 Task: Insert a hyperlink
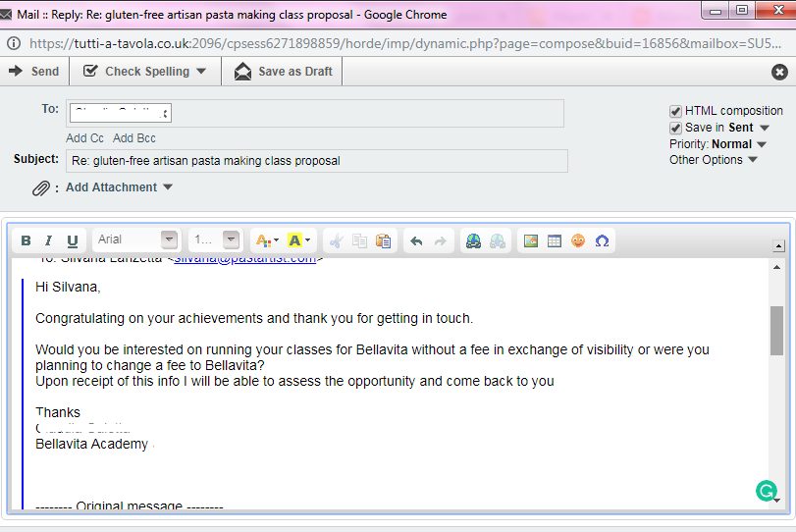click(474, 240)
